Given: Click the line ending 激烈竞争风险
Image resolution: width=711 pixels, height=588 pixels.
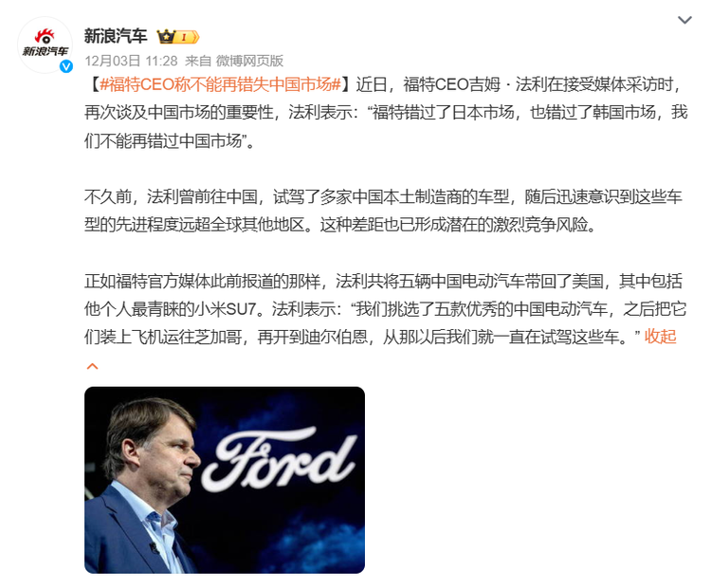Looking at the screenshot, I should (340, 225).
